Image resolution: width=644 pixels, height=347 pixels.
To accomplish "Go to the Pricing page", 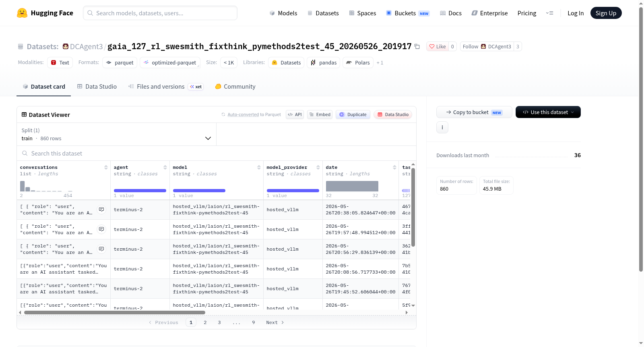I will (x=527, y=13).
